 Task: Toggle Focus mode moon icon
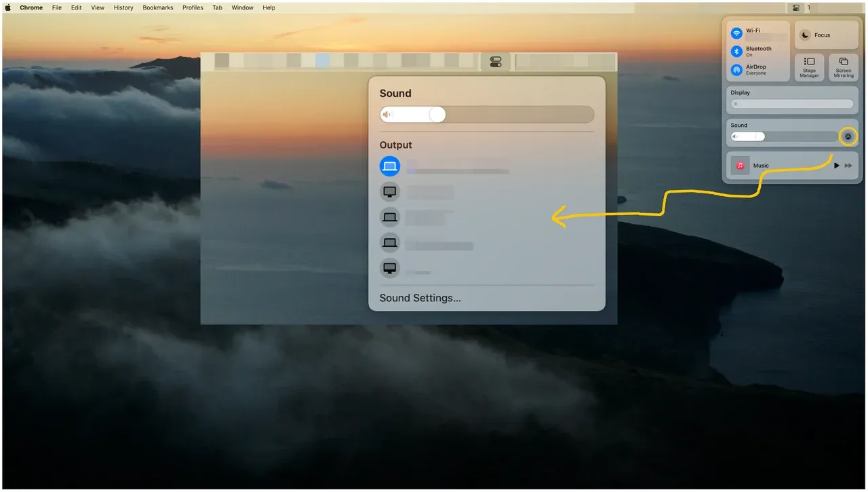pyautogui.click(x=805, y=35)
